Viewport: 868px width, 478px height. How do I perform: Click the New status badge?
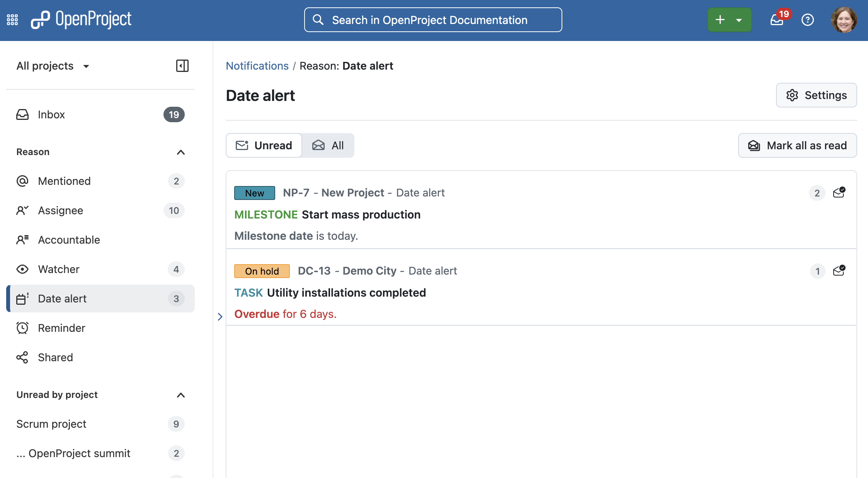pos(255,193)
